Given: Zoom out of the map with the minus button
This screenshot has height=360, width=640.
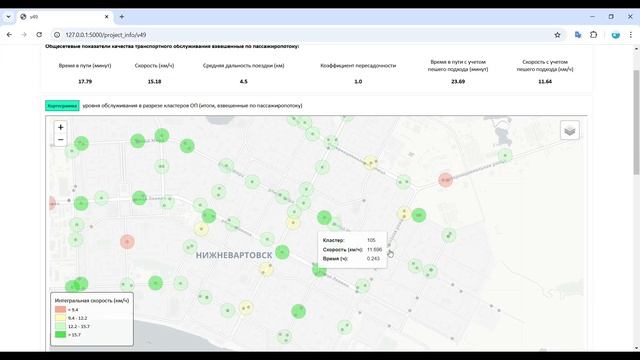Looking at the screenshot, I should pyautogui.click(x=60, y=140).
